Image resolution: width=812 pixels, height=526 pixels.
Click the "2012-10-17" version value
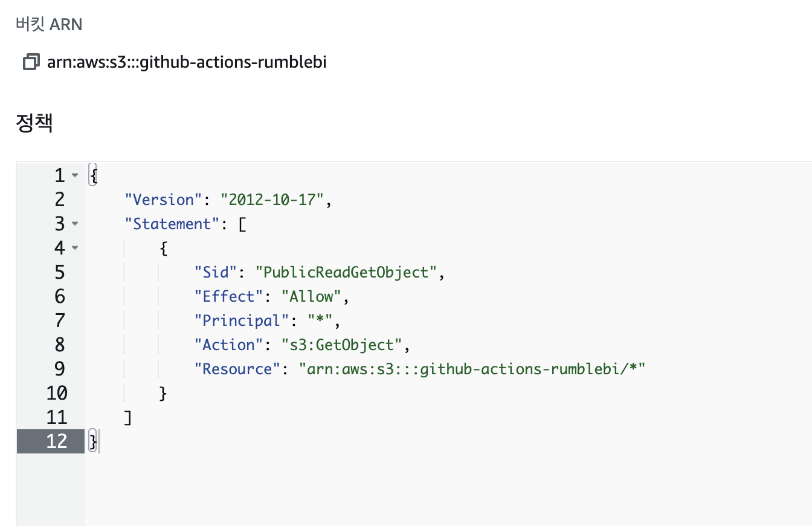point(273,200)
